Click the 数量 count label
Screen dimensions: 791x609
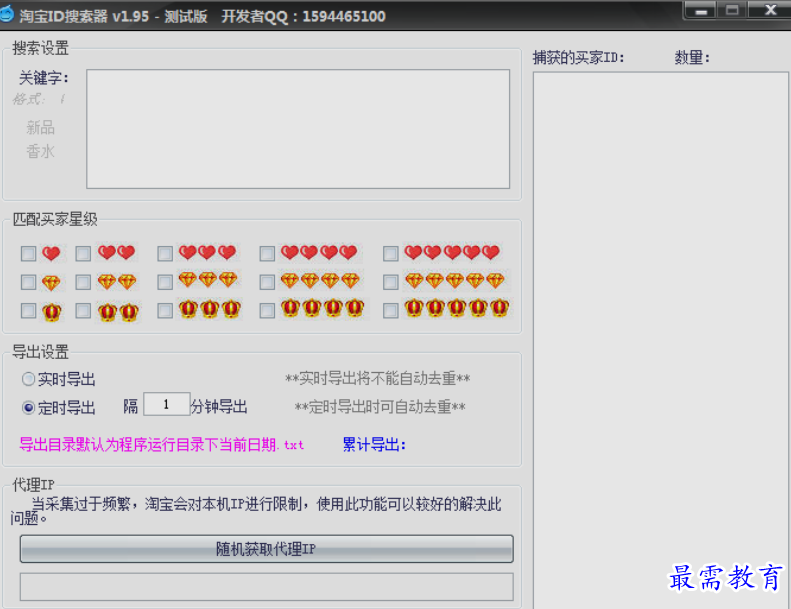tap(692, 58)
